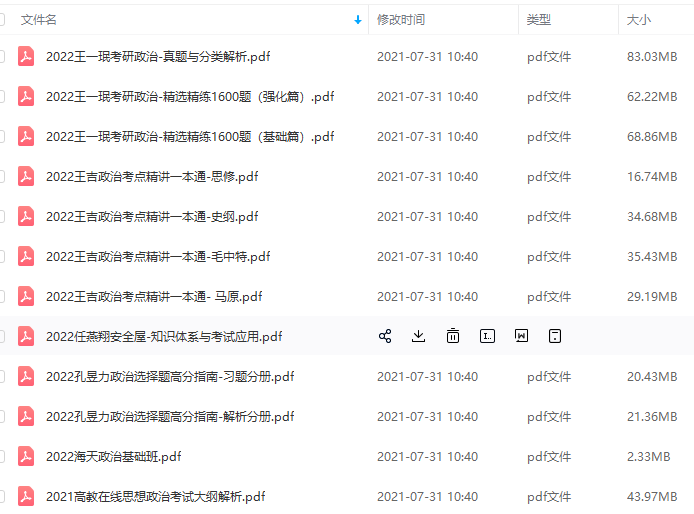694x514 pixels.
Task: Click the 类型 column header
Action: coord(539,20)
